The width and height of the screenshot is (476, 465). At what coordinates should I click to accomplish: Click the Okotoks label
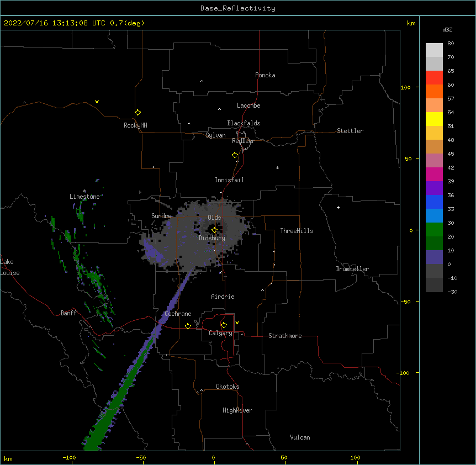pyautogui.click(x=228, y=387)
